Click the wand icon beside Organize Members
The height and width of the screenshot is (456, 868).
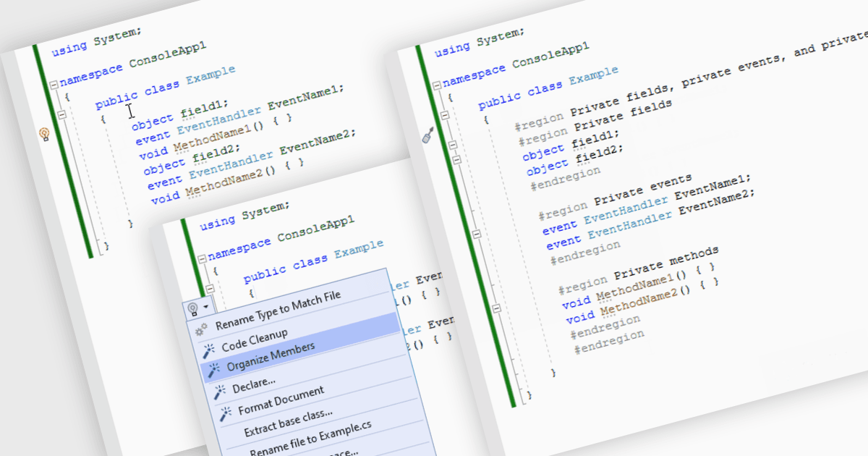[x=214, y=371]
